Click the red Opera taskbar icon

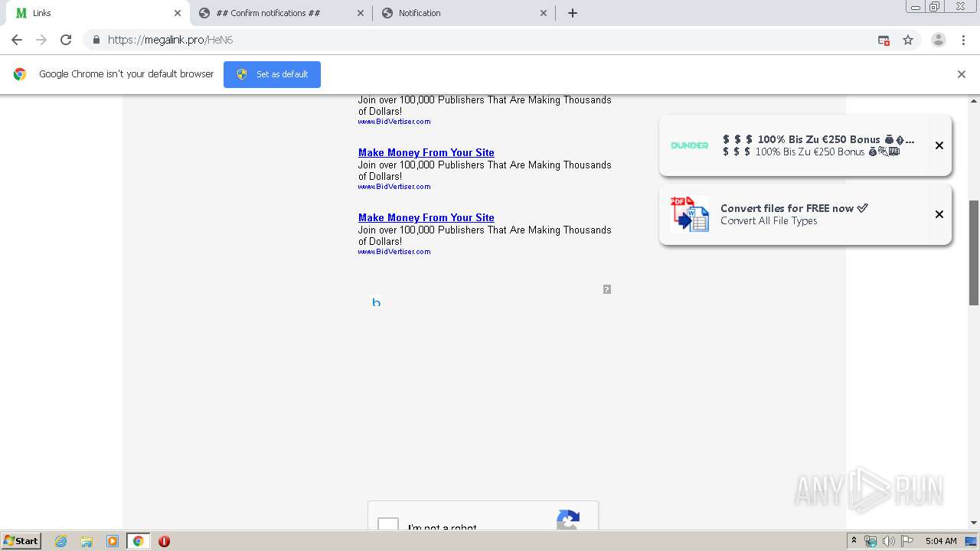tap(164, 541)
